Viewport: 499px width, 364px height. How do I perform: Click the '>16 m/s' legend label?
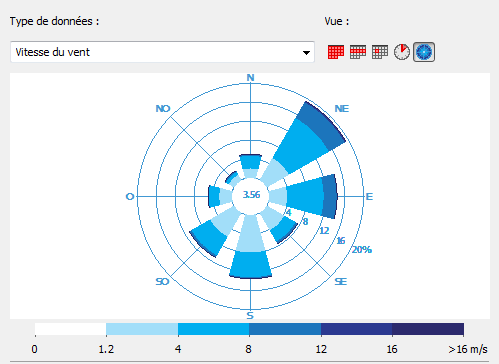click(468, 349)
